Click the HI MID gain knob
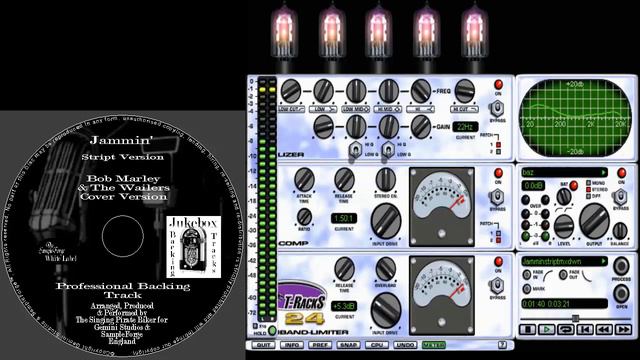This screenshot has width=640, height=360. (388, 127)
